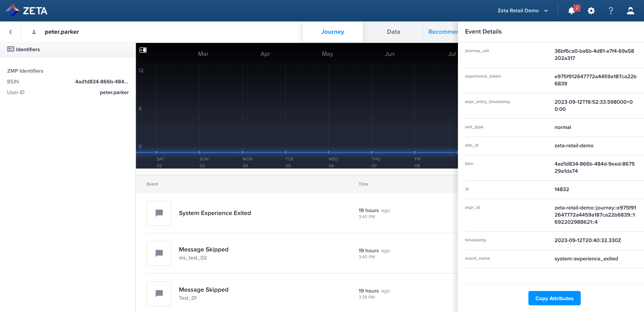
Task: Click the Copy Attributes button
Action: [x=554, y=298]
